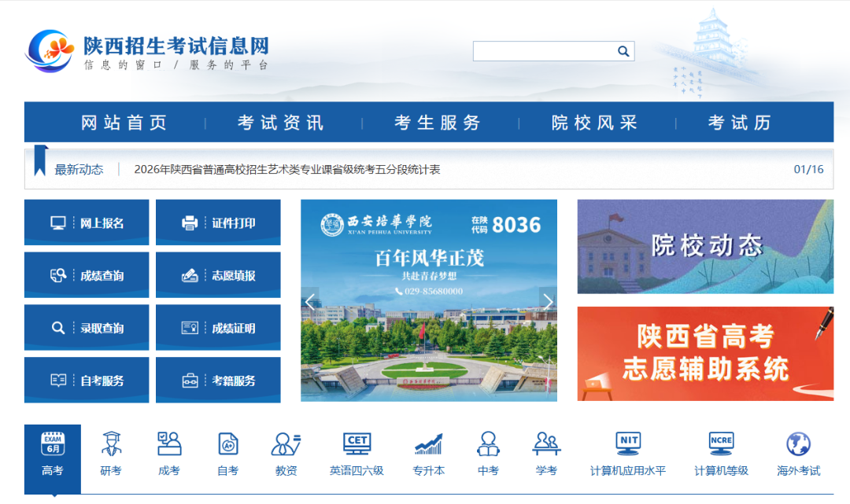Click the 最新动态 label
The image size is (850, 504).
(79, 170)
